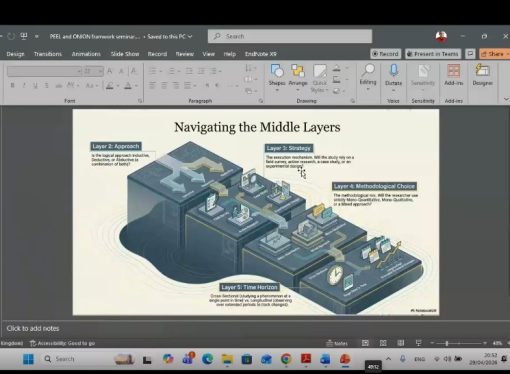Click the Editing magnifier button
510x374 pixels.
pyautogui.click(x=368, y=77)
